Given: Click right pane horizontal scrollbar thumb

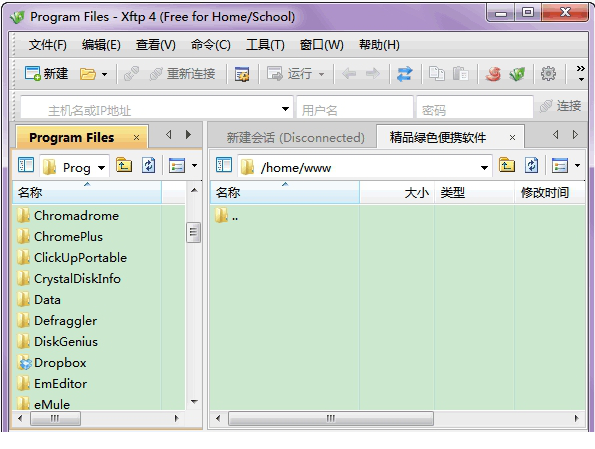Looking at the screenshot, I should [331, 418].
